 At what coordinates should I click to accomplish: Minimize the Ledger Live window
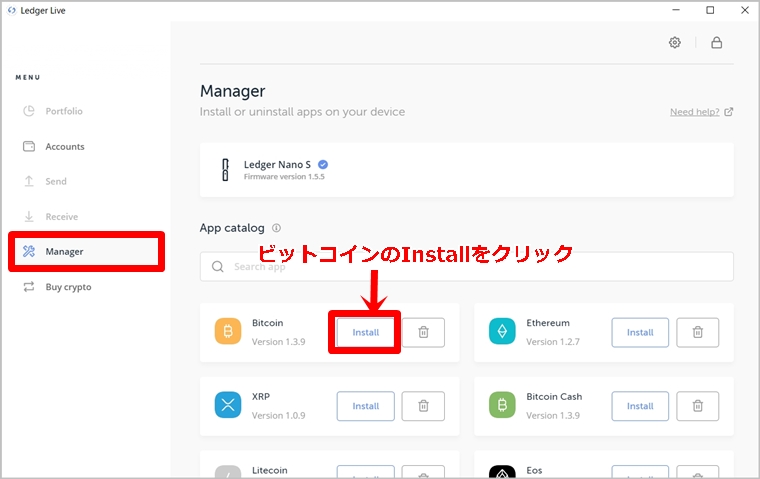[x=676, y=10]
